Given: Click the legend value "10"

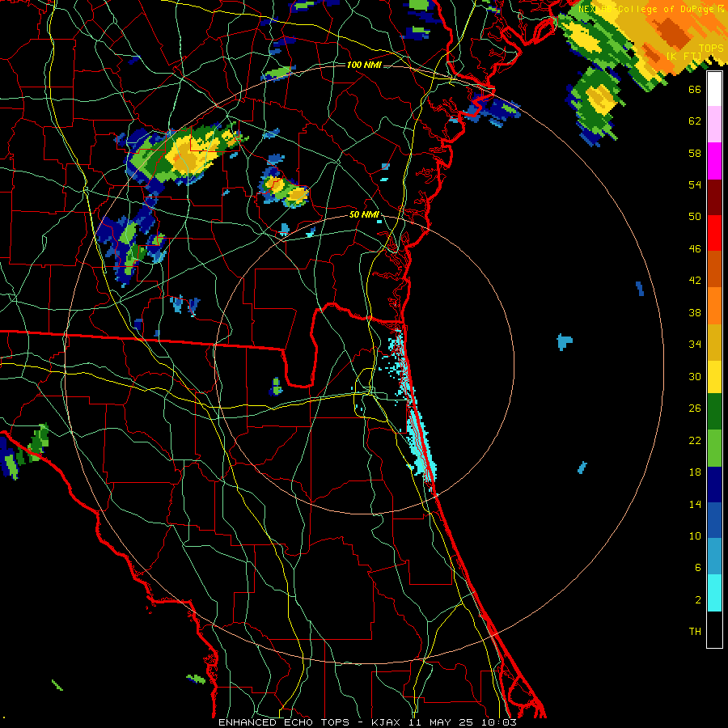Looking at the screenshot, I should pos(695,535).
